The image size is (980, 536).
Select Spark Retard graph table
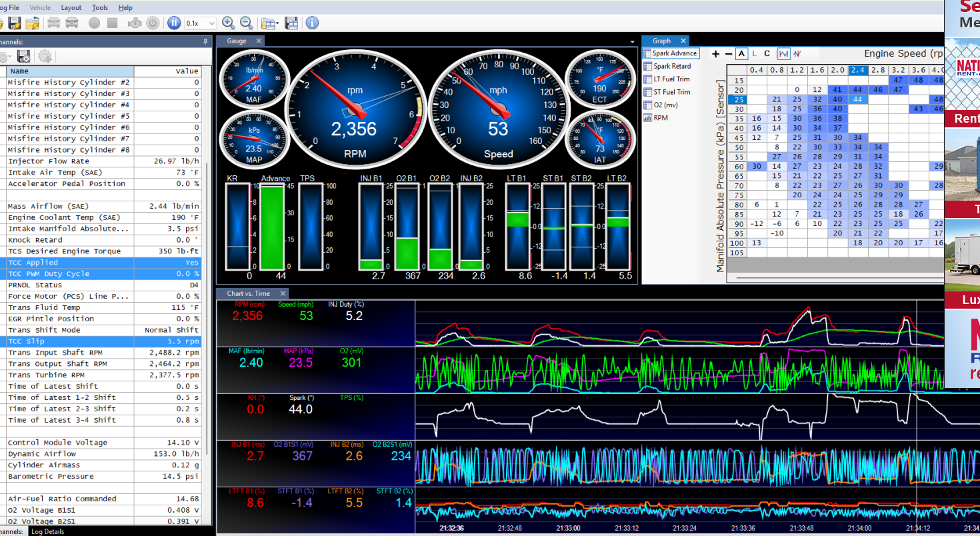pyautogui.click(x=667, y=66)
